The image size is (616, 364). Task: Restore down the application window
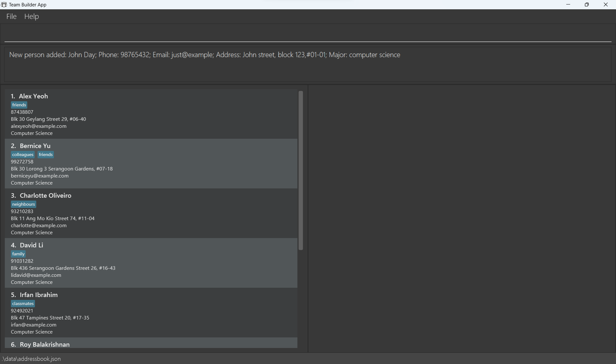tap(587, 4)
